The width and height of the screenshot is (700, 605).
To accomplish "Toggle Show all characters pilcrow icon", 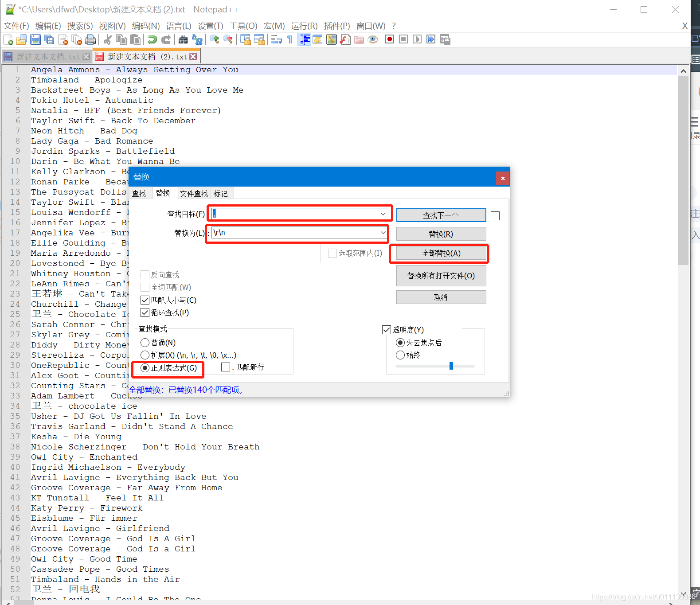I will 290,39.
